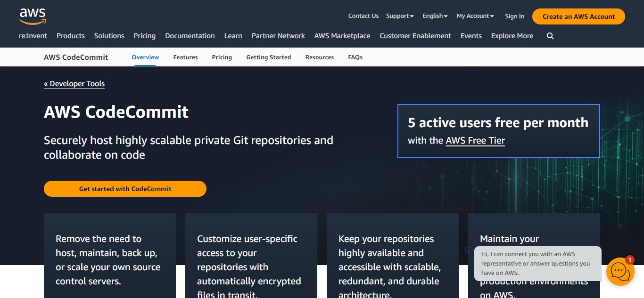
Task: Open the chat bubble assistant icon
Action: (620, 272)
